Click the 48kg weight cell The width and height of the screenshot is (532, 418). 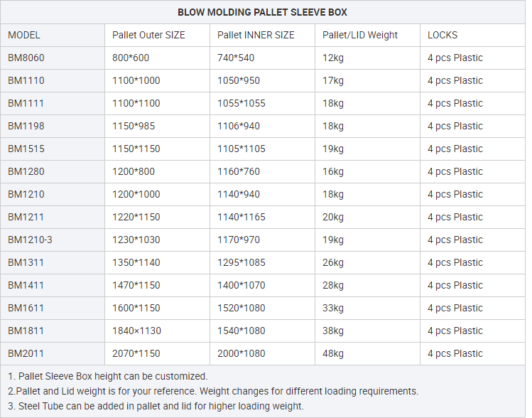(333, 353)
